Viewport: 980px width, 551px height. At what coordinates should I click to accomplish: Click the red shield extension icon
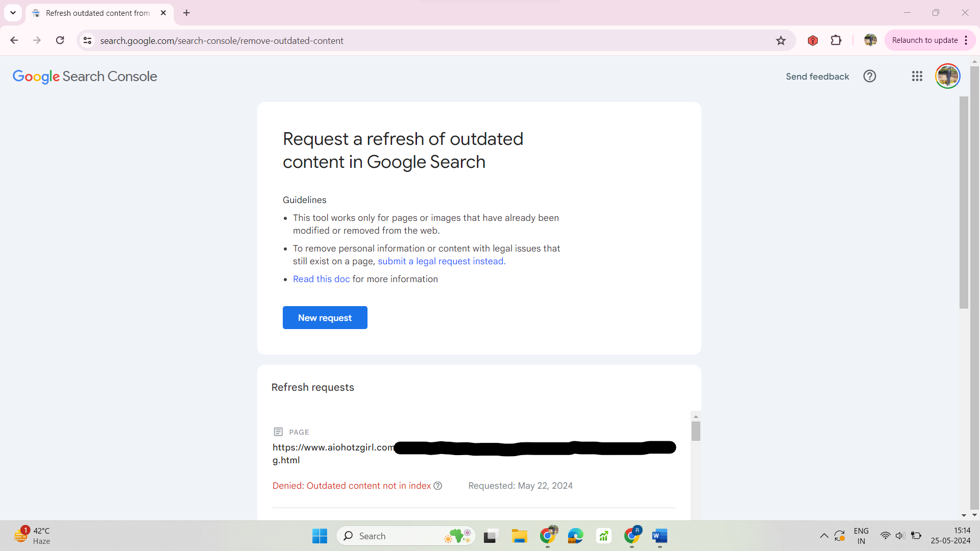(x=813, y=40)
